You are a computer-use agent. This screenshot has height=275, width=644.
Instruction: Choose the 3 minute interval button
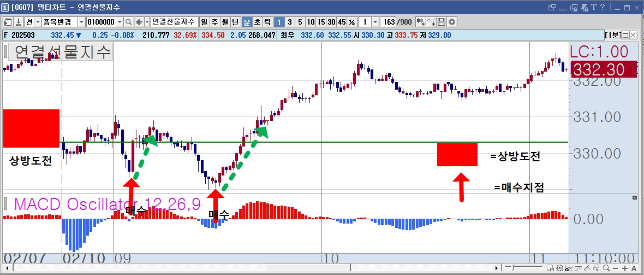tap(290, 22)
